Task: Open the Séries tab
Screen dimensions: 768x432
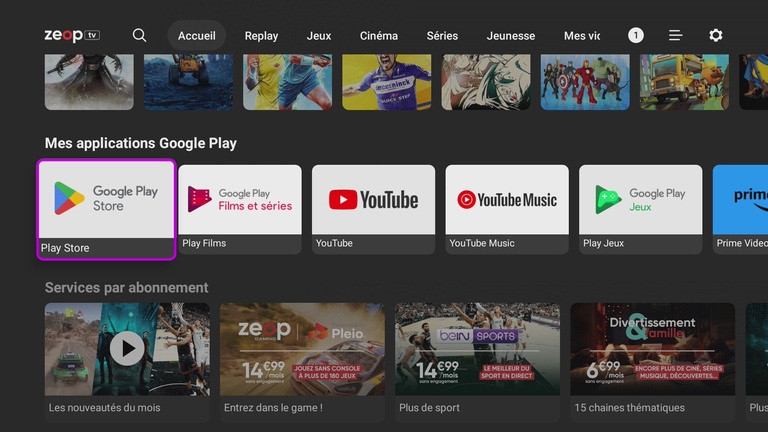Action: pos(442,36)
